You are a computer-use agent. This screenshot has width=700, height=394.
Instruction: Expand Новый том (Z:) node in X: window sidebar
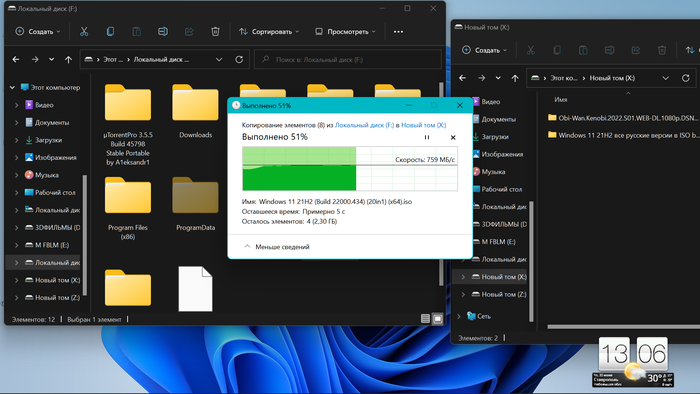[463, 294]
